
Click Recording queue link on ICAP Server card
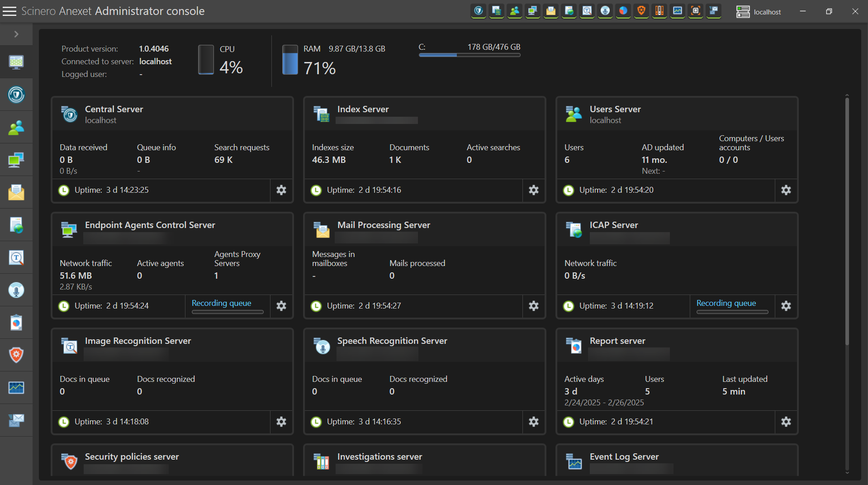[x=726, y=303]
